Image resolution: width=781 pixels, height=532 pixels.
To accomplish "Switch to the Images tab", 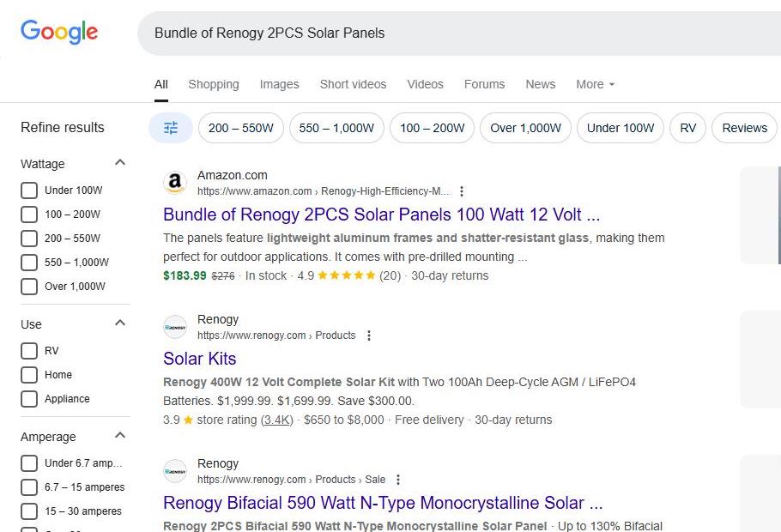I will [x=280, y=84].
